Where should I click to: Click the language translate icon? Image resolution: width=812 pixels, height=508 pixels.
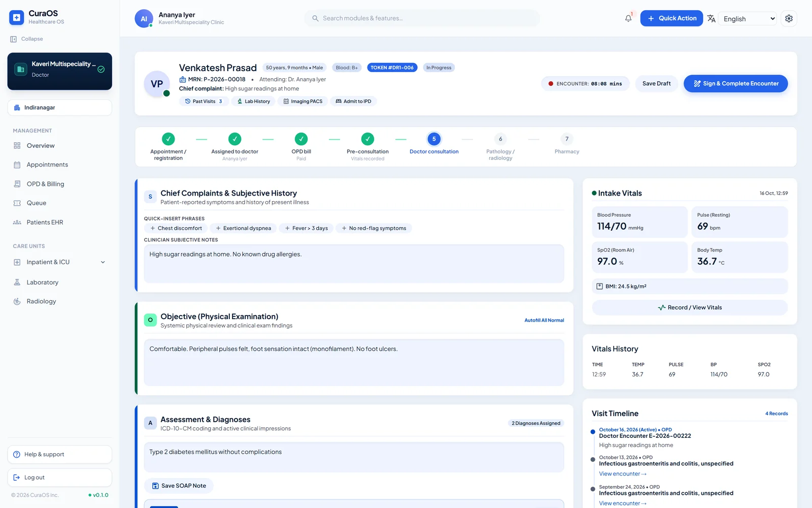(x=712, y=18)
